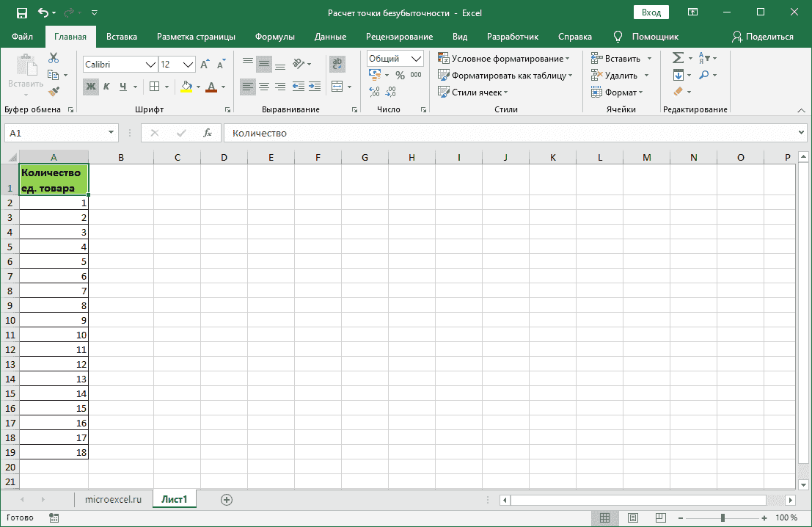Click the Cut scissors icon
This screenshot has width=812, height=527.
[x=54, y=58]
